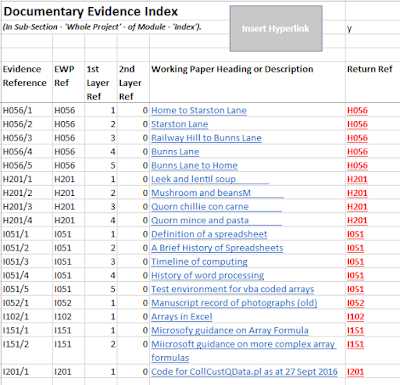Follow the A Brief History of Spreadsheets link
Viewport: 400px width, 385px height.
(217, 248)
